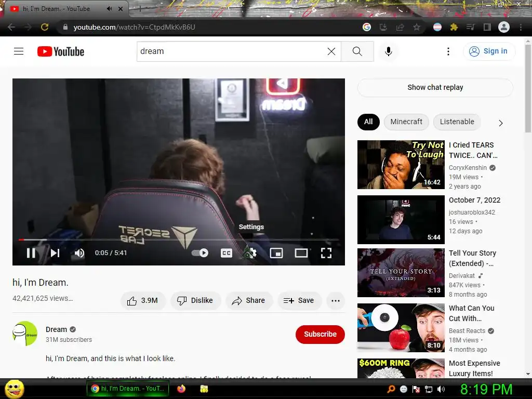The height and width of the screenshot is (399, 532).
Task: Mute the video player volume
Action: (x=79, y=253)
